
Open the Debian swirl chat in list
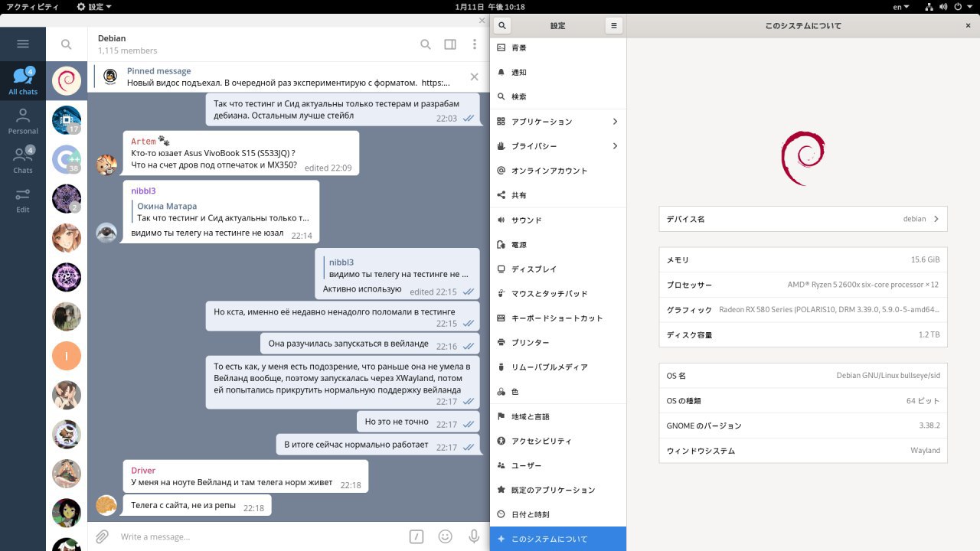pyautogui.click(x=67, y=80)
